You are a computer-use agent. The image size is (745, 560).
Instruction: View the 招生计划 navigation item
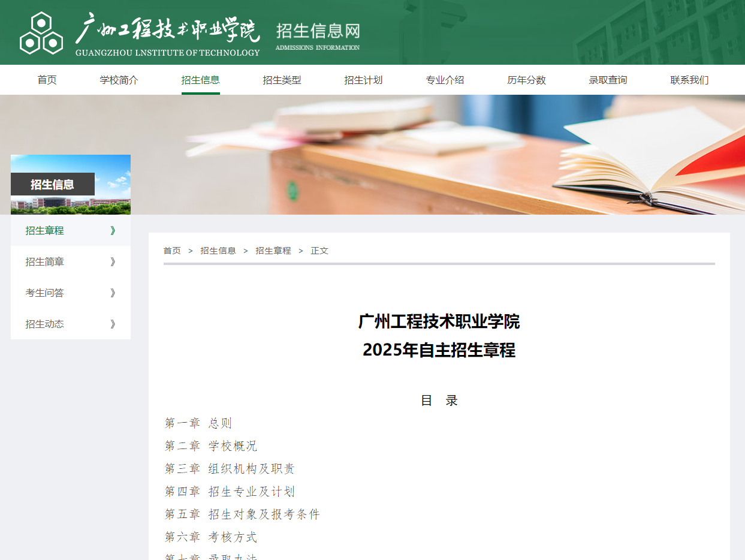click(363, 80)
